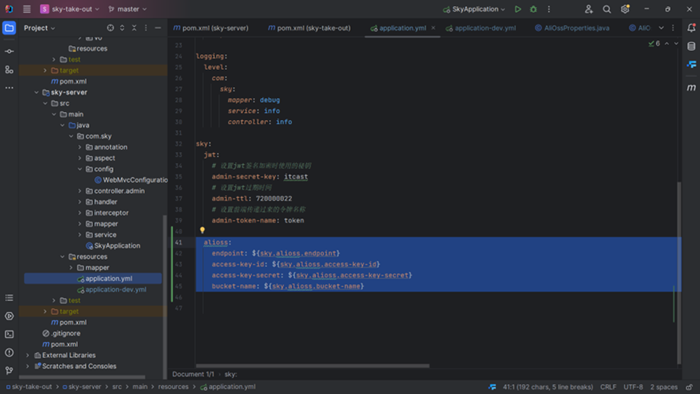Viewport: 700px width, 394px height.
Task: Click the intention lightbulb on line 40
Action: click(202, 230)
